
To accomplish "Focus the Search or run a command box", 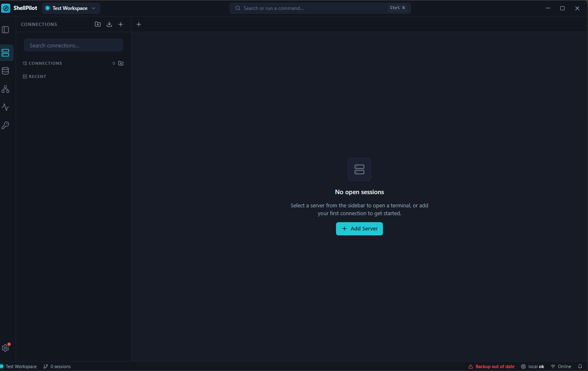I will click(320, 8).
